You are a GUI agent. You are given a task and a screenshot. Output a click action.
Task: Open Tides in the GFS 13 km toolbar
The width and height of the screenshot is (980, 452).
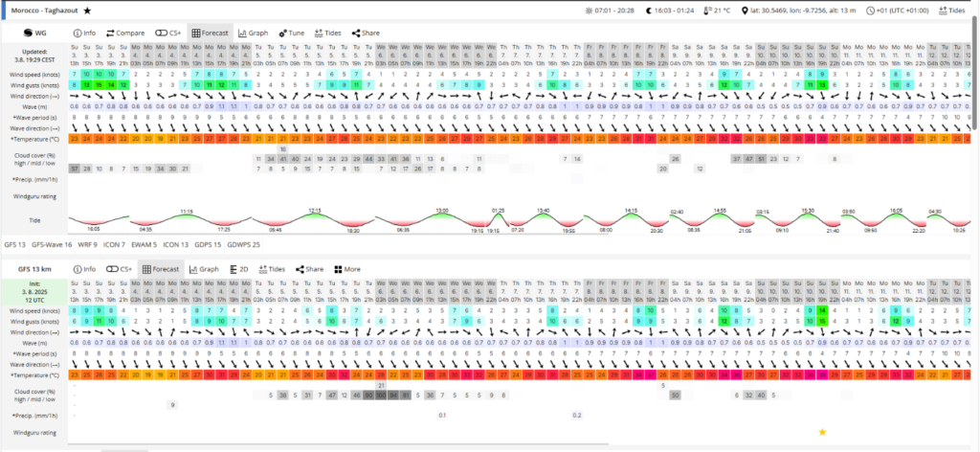pos(272,269)
